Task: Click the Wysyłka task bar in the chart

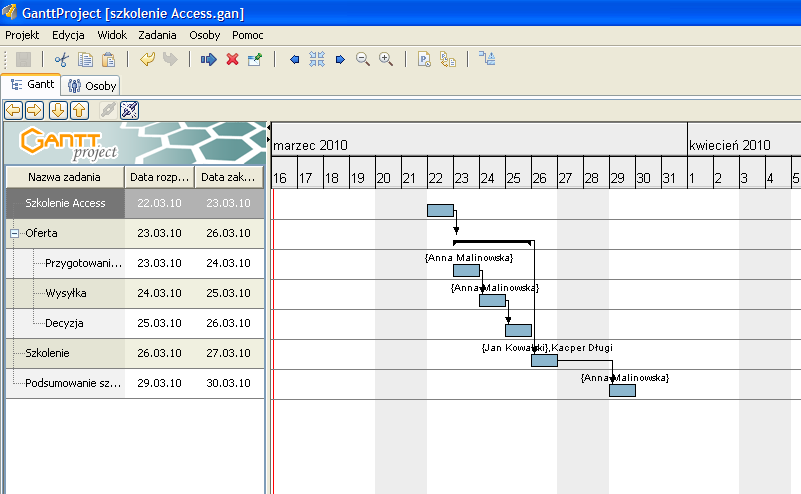Action: click(x=492, y=300)
